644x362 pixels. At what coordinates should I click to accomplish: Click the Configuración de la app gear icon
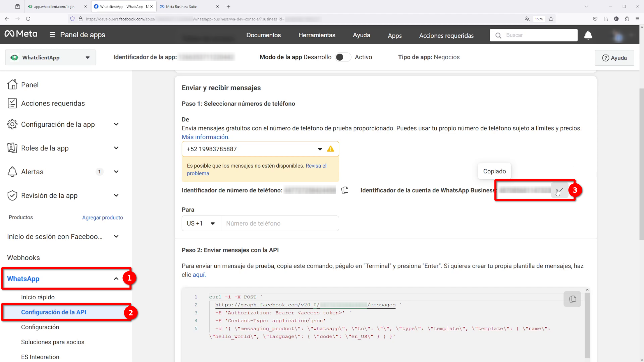tap(12, 124)
